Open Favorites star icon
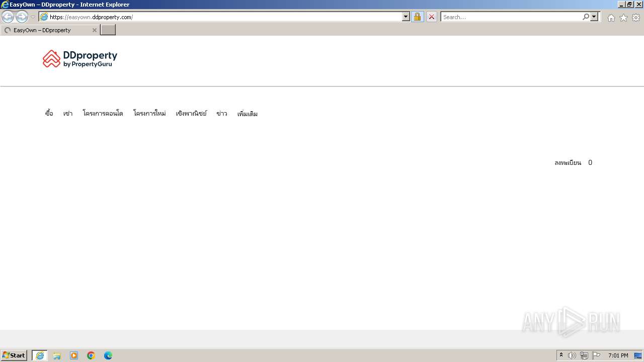This screenshot has height=362, width=644. click(x=623, y=18)
